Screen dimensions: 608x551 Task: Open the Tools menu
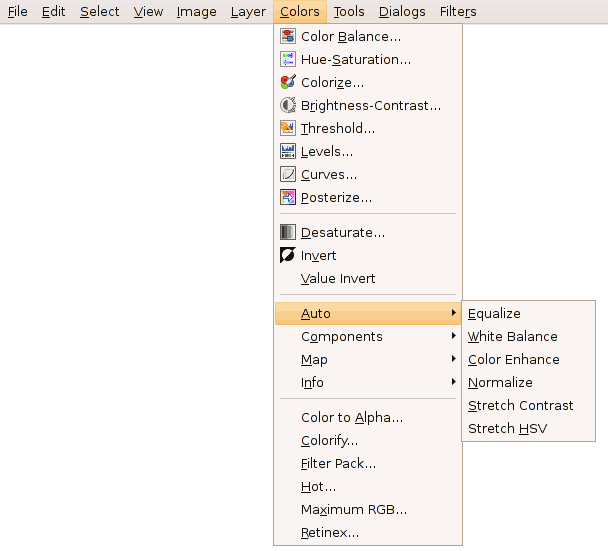coord(349,12)
